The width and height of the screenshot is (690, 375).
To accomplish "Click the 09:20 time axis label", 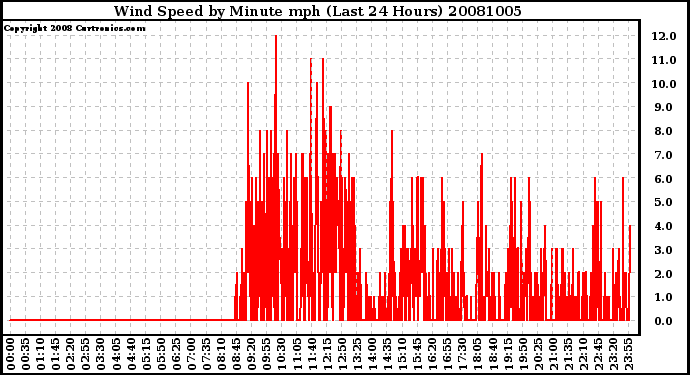I will pyautogui.click(x=251, y=354).
